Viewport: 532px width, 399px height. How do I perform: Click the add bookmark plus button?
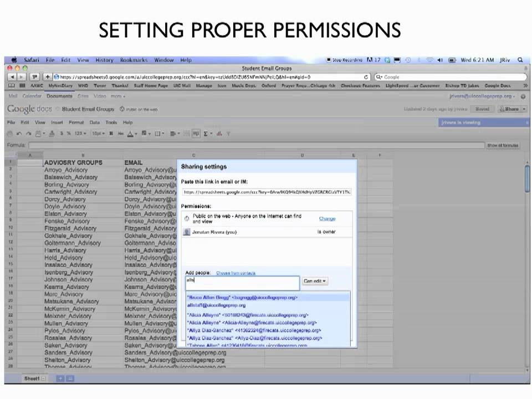click(x=48, y=77)
